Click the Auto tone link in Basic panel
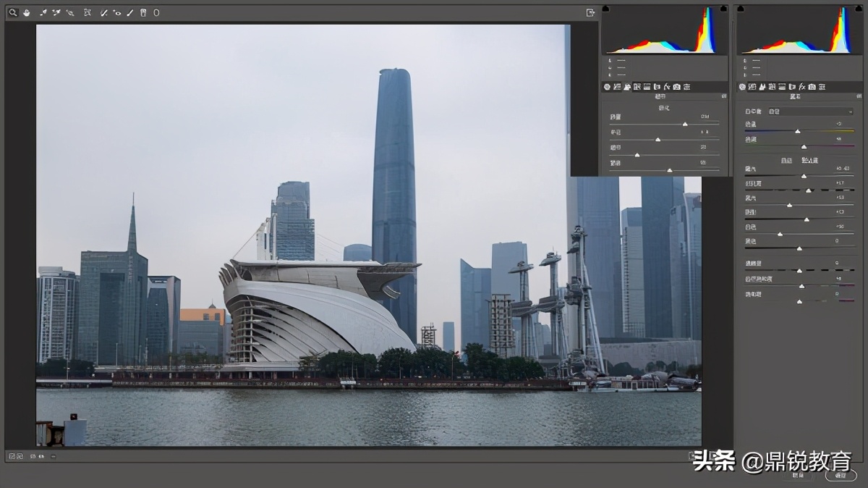Screen dimensions: 868x488 pyautogui.click(x=786, y=160)
